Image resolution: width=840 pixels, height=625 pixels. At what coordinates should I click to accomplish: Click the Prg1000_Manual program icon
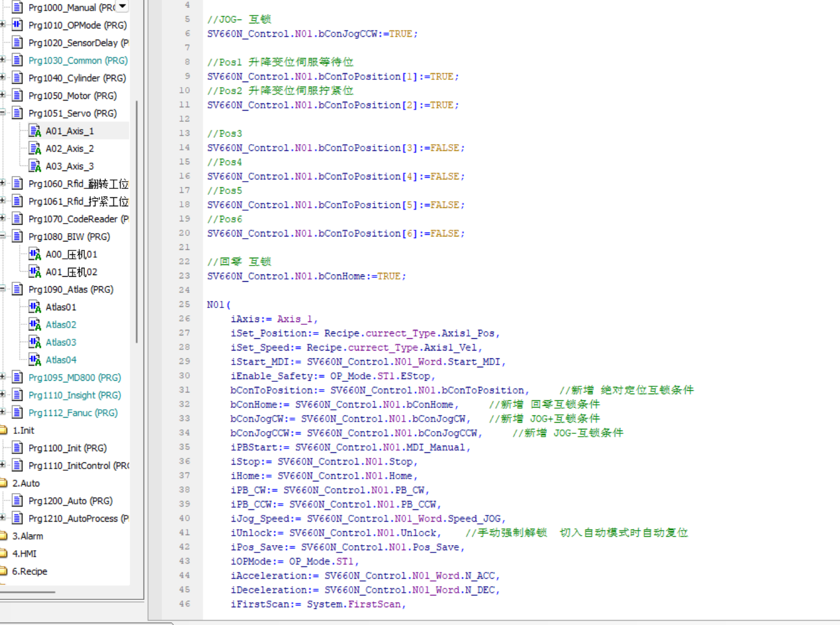click(x=17, y=7)
